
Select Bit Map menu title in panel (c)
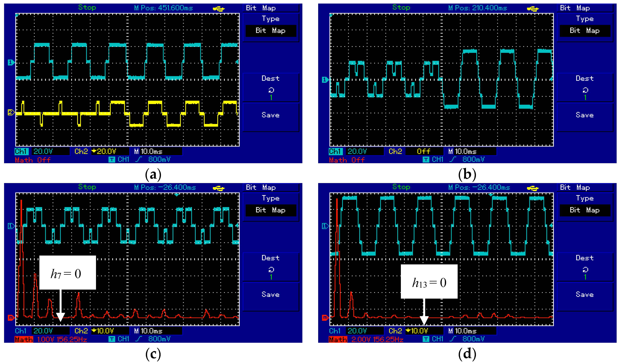261,187
